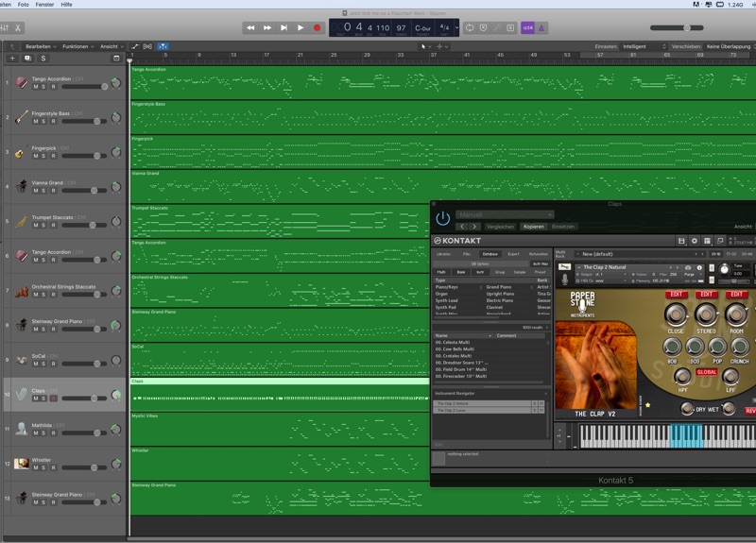
Task: Click the mixer faders icon
Action: click(5, 28)
